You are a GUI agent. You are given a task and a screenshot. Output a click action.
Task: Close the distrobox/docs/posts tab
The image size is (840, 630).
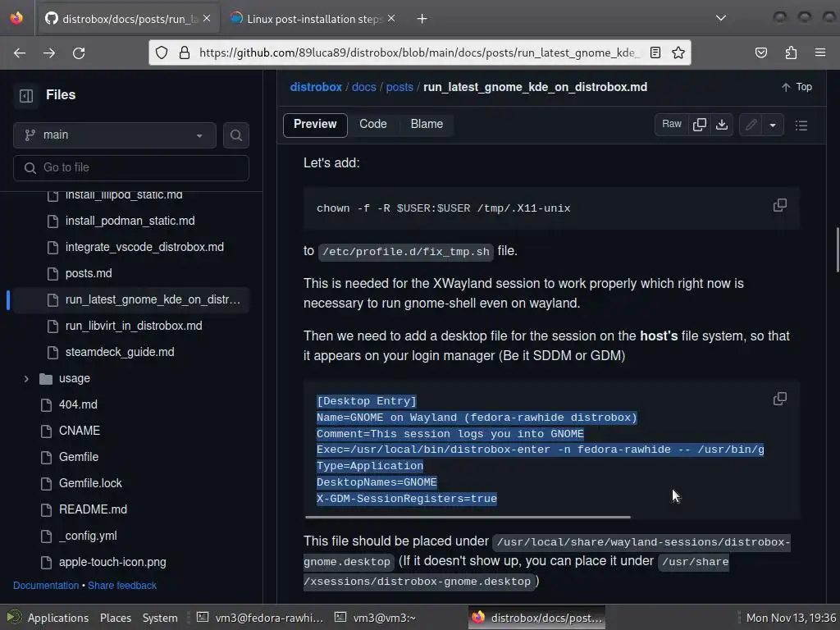pos(208,18)
